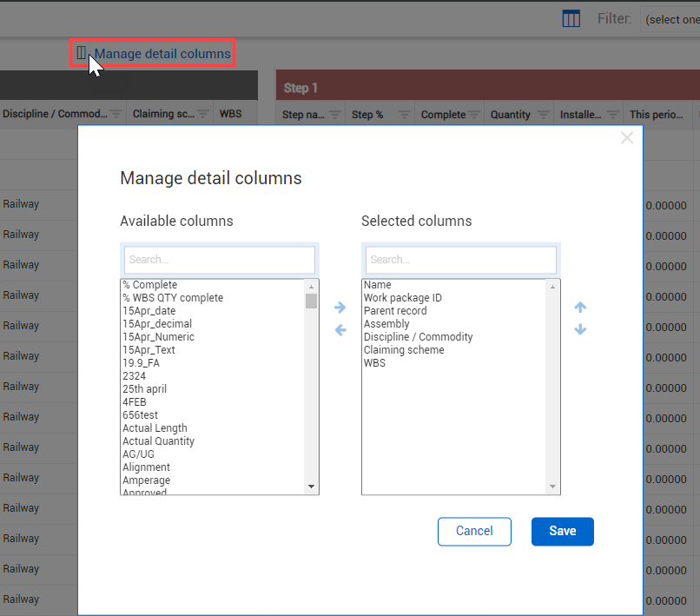Click Selected columns search field

pyautogui.click(x=461, y=260)
